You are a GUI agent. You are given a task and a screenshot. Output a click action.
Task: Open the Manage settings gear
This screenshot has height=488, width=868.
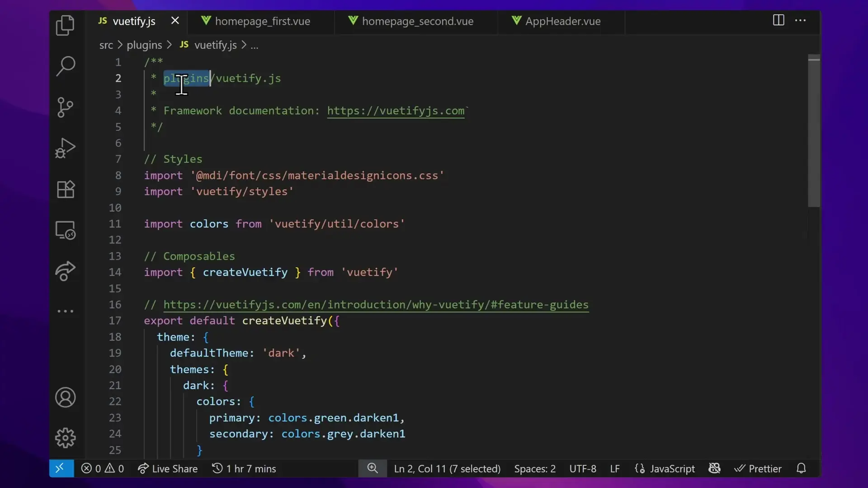66,438
